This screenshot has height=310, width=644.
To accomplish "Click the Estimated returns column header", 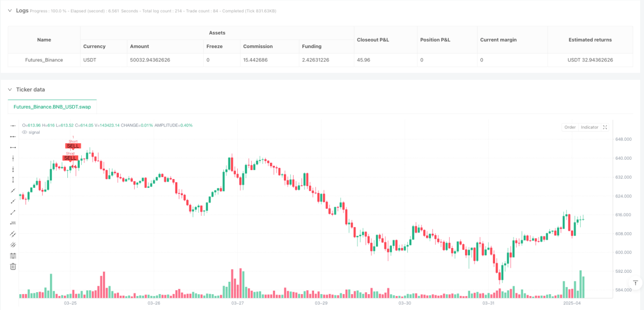I will point(590,40).
